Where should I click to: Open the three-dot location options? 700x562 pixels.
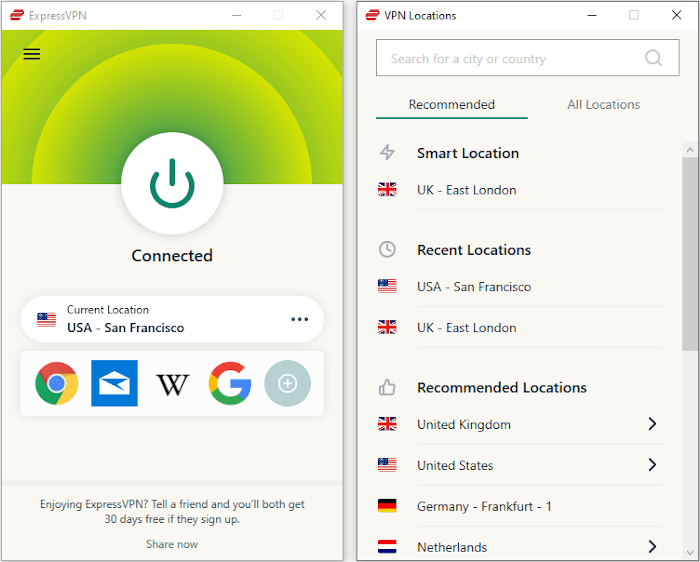coord(300,319)
